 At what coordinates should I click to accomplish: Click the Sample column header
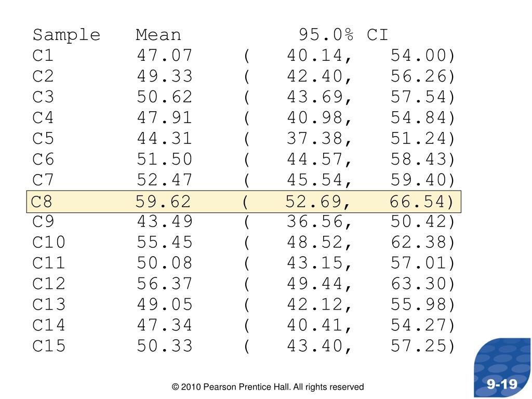coord(66,35)
